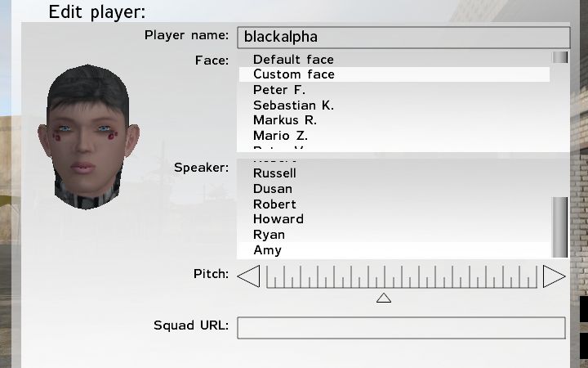Click the Squad URL input field
This screenshot has width=588, height=368.
(x=401, y=327)
